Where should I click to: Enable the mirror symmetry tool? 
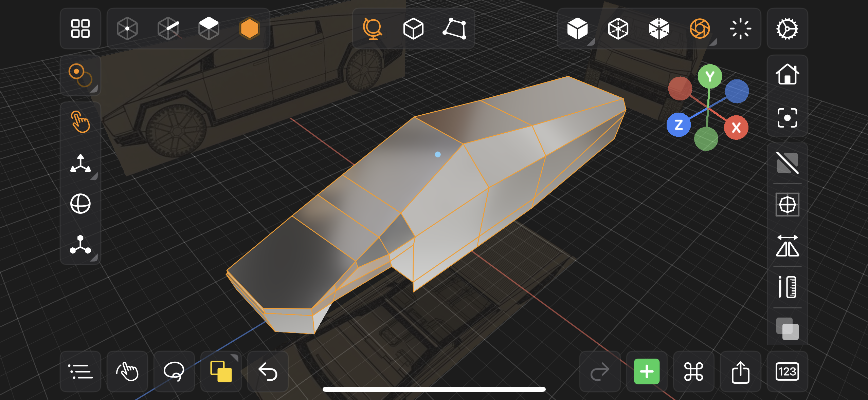point(787,246)
